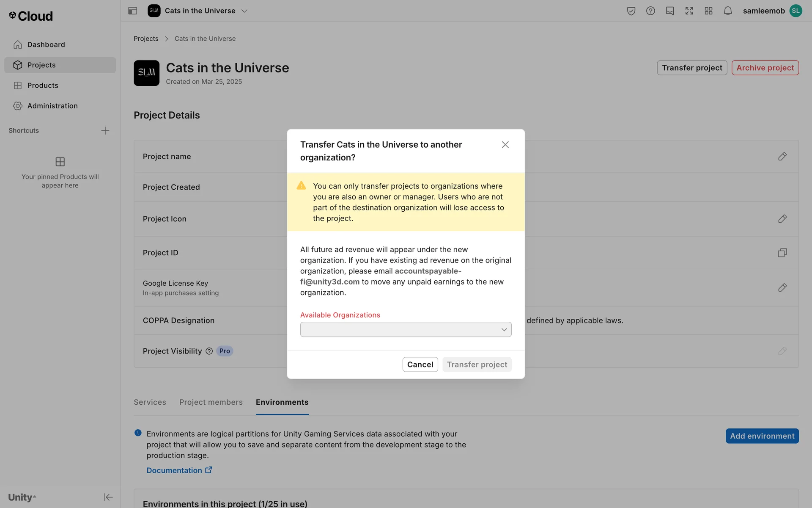Click the notifications bell icon
The image size is (812, 508).
pyautogui.click(x=727, y=11)
